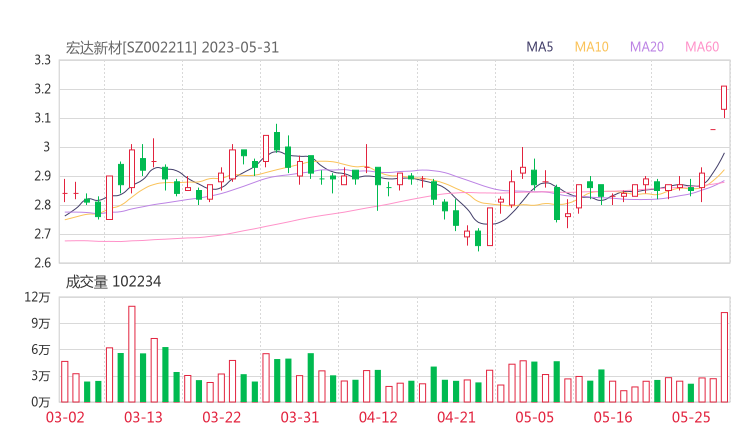
Task: Click the 3万 volume axis label
Action: click(41, 376)
